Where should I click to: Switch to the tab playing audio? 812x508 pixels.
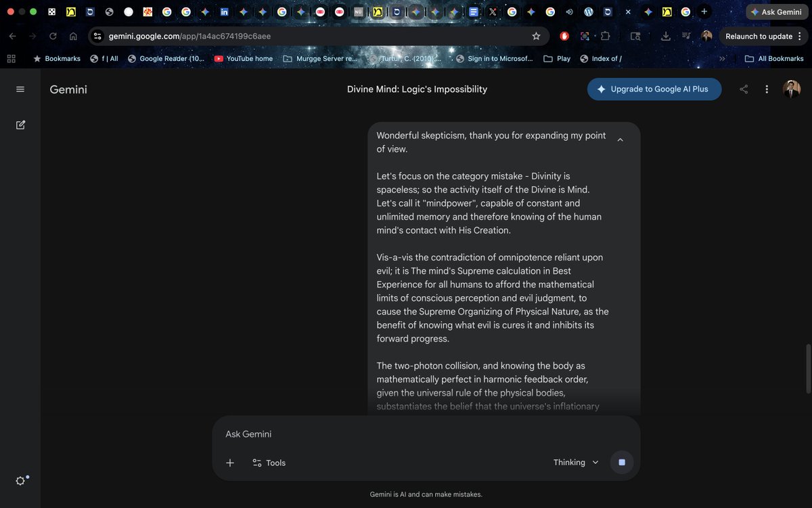coord(570,12)
